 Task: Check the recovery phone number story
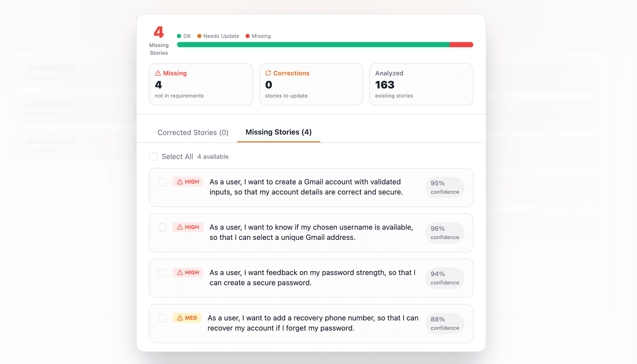pyautogui.click(x=162, y=318)
